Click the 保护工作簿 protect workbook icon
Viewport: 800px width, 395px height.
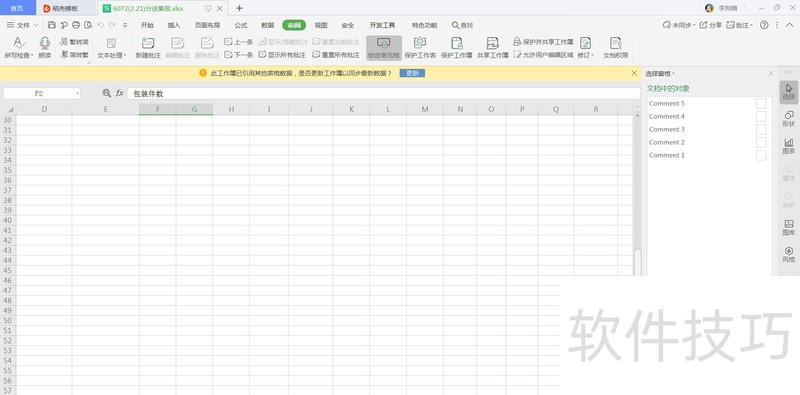457,43
